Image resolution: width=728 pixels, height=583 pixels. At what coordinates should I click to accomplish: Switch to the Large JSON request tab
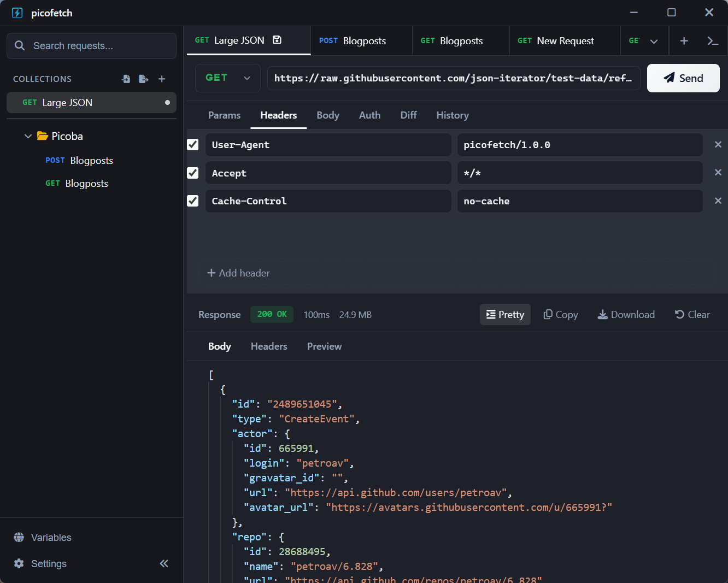pyautogui.click(x=249, y=40)
